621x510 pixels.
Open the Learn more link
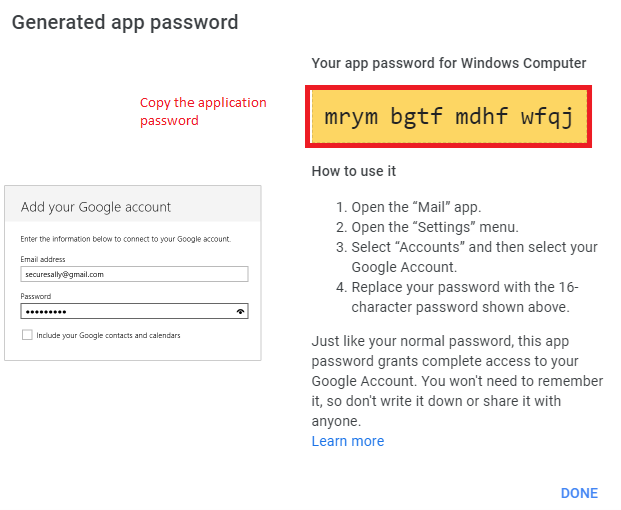pos(348,441)
